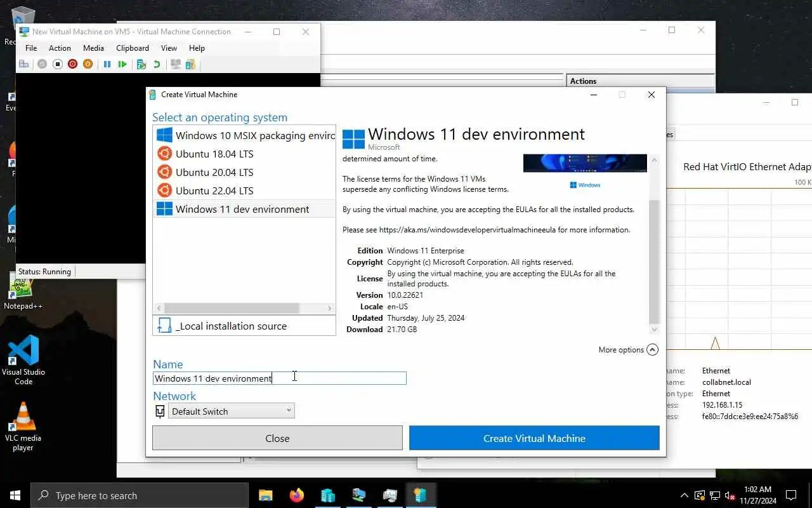Open the File menu in VM Connection
Viewport: 812px width, 508px height.
[31, 48]
